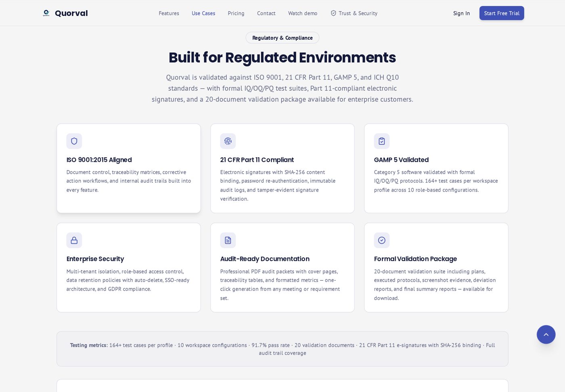
Task: Click the clipboard-check icon on GAMP 5 card
Action: click(x=382, y=141)
